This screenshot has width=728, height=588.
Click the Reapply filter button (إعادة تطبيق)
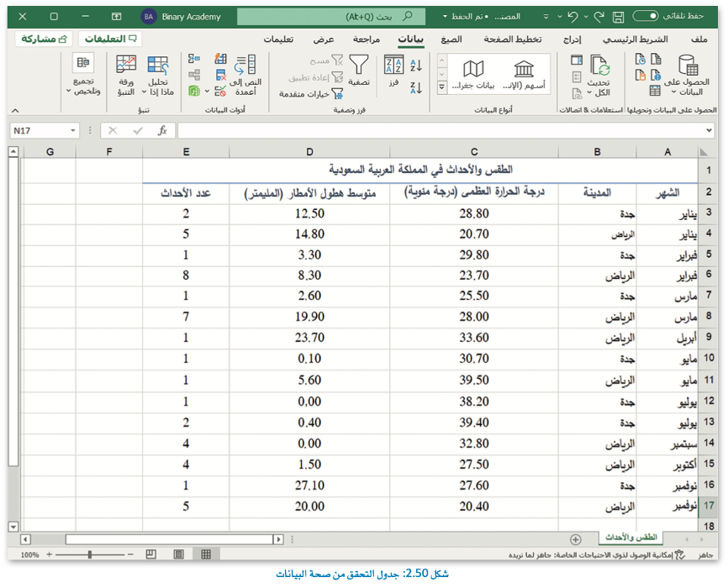coord(316,77)
